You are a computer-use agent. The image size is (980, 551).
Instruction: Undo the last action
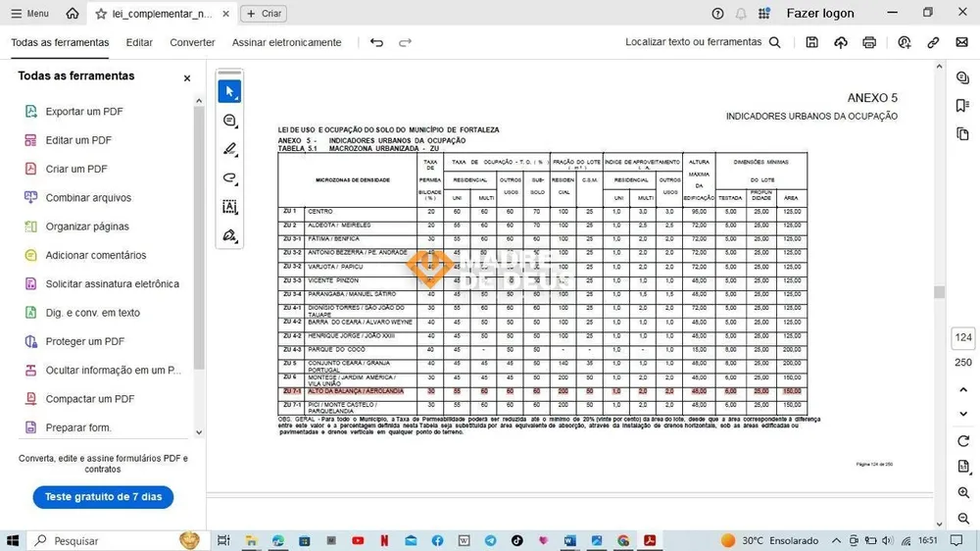point(376,42)
